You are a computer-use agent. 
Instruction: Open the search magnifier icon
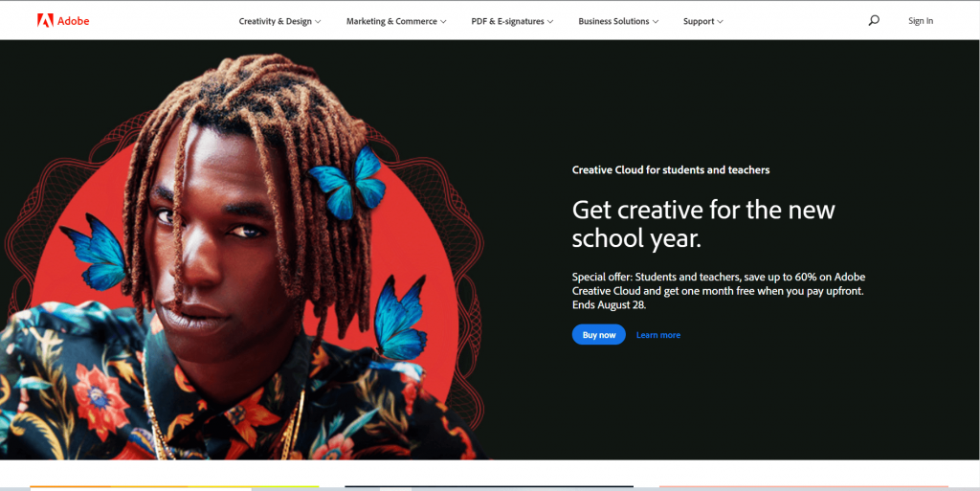[874, 21]
